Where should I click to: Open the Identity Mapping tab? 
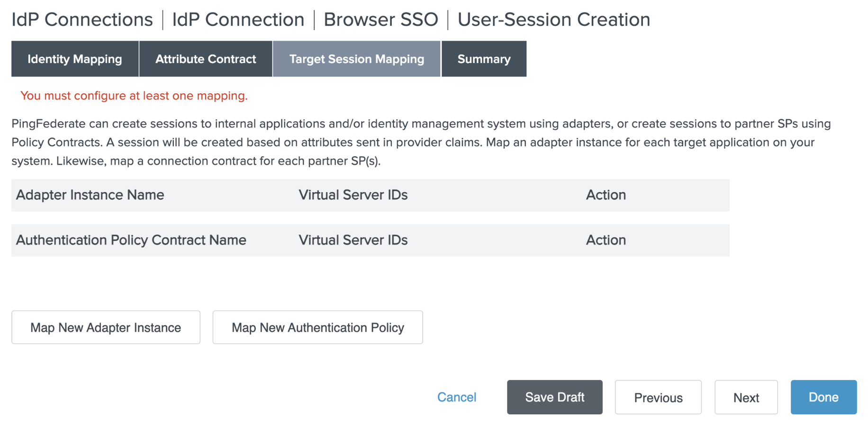(75, 59)
